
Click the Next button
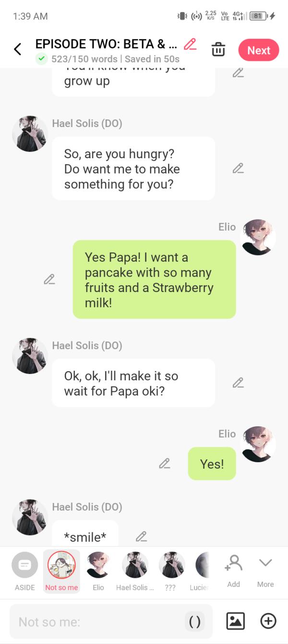[x=258, y=50]
